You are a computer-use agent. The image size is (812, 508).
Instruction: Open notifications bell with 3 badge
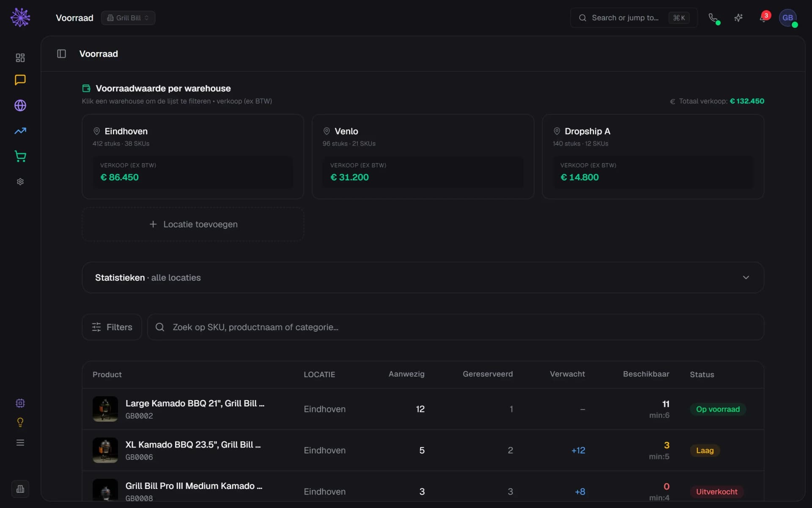tap(764, 18)
